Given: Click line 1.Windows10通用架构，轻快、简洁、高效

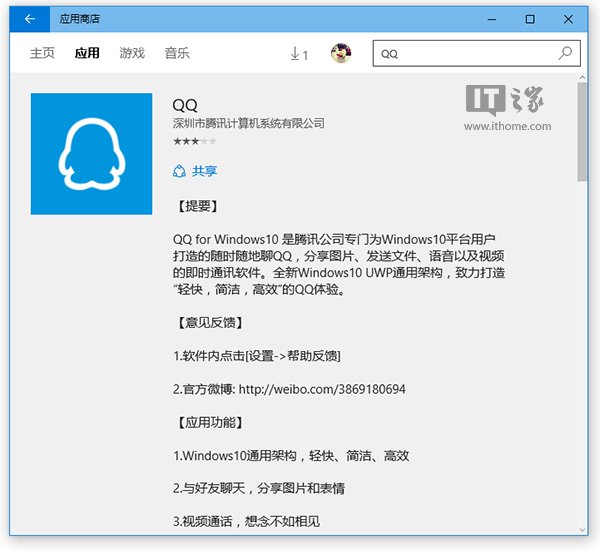Looking at the screenshot, I should pos(291,456).
